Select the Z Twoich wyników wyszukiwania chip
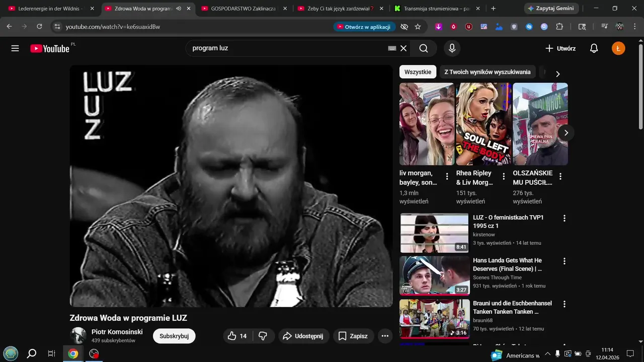The height and width of the screenshot is (362, 644). 488,72
